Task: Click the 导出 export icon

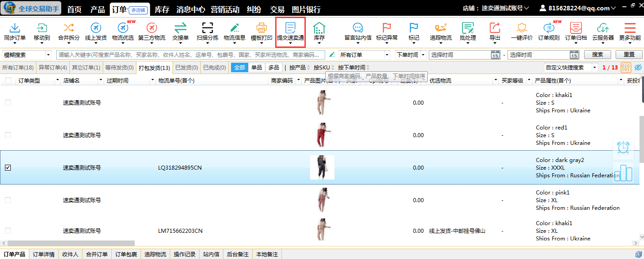Action: coord(495,28)
